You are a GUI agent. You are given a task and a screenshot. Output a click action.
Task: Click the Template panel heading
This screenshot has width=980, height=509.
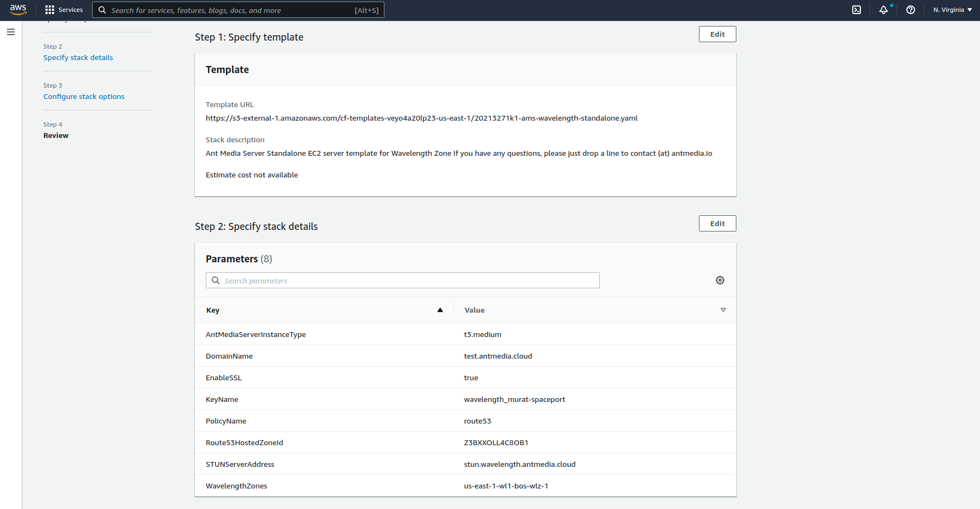(227, 69)
